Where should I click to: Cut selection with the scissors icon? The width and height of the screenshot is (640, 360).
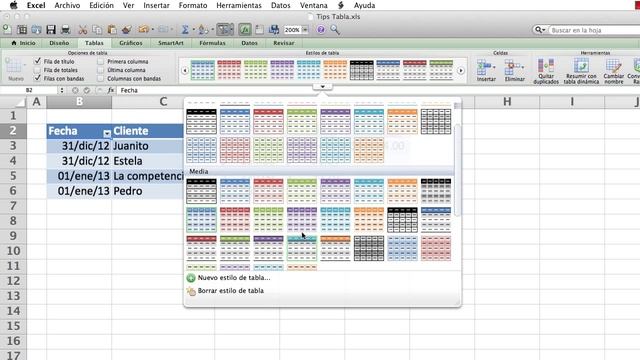(x=83, y=29)
